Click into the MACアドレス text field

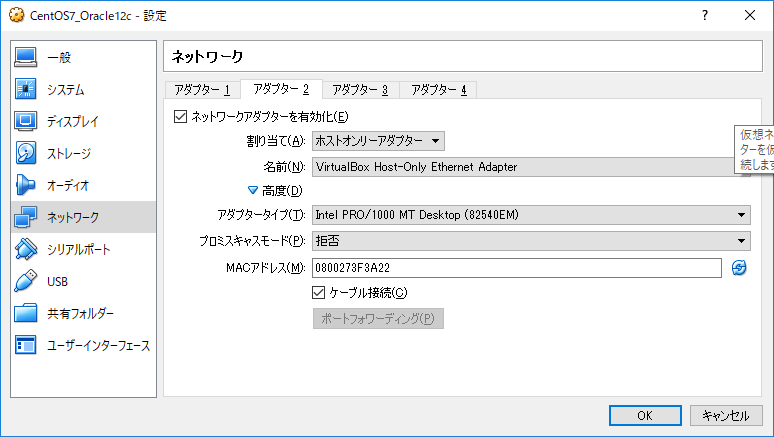pos(516,267)
